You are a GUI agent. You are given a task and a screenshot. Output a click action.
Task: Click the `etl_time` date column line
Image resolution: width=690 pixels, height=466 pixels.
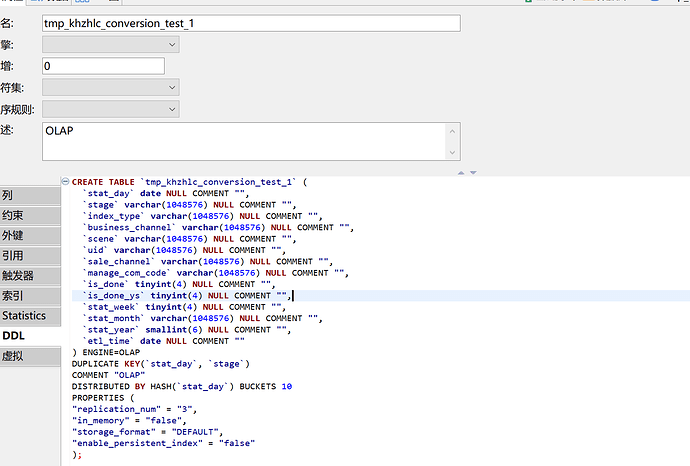point(163,341)
